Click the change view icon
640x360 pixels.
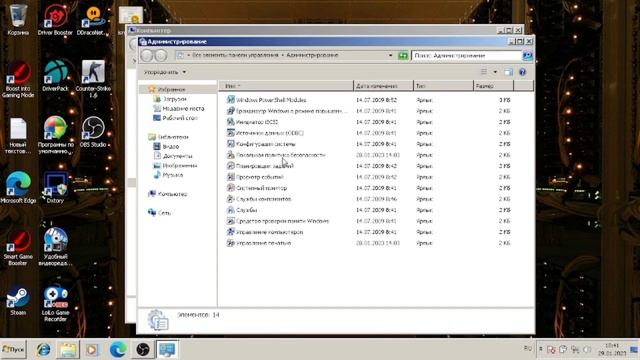click(484, 72)
